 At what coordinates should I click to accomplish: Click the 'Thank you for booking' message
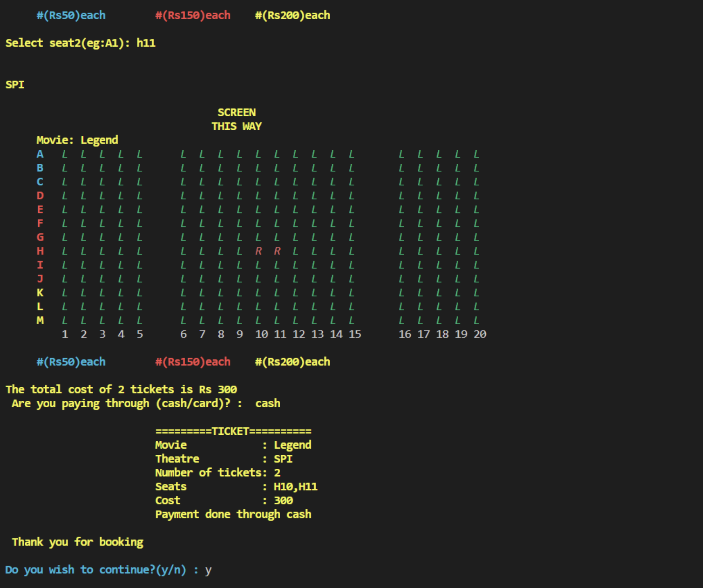[x=78, y=542]
